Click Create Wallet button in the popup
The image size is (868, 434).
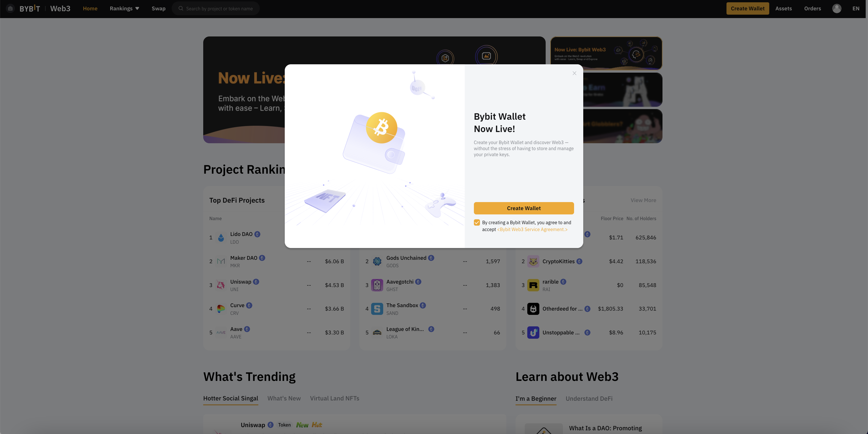pyautogui.click(x=524, y=208)
